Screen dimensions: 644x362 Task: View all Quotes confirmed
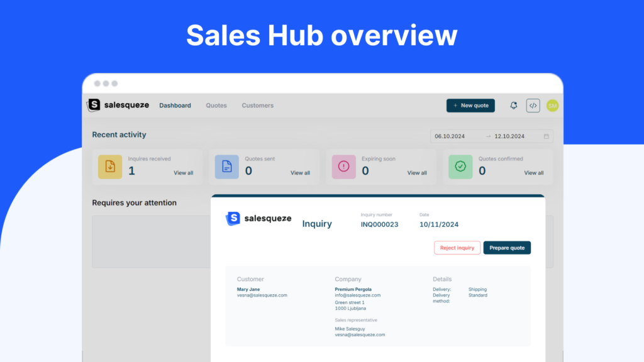point(533,173)
